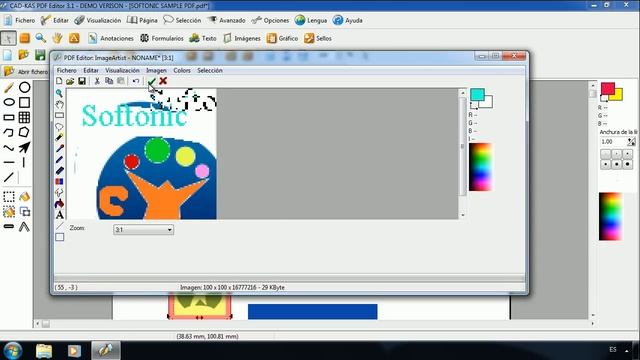Image resolution: width=640 pixels, height=360 pixels.
Task: Open Selección menu in main window
Action: click(x=182, y=20)
